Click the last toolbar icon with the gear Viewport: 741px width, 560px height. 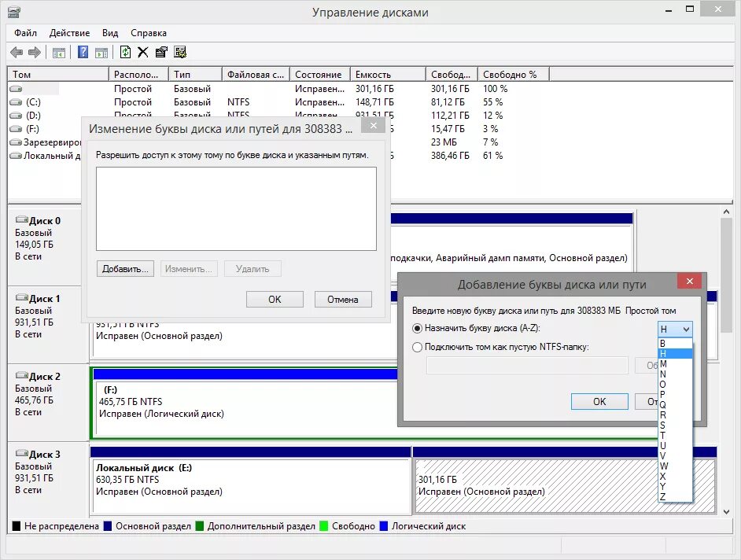pos(180,52)
